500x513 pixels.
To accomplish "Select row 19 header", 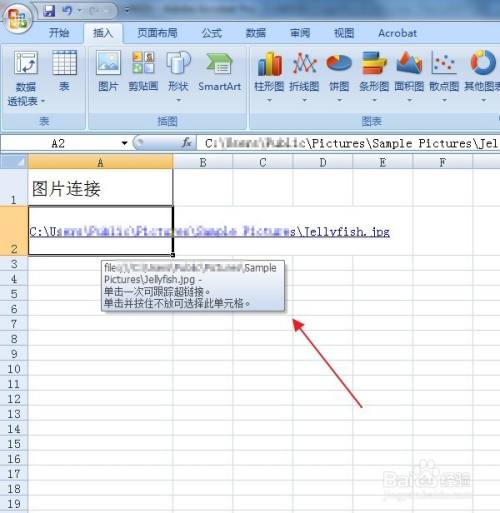I will [14, 504].
